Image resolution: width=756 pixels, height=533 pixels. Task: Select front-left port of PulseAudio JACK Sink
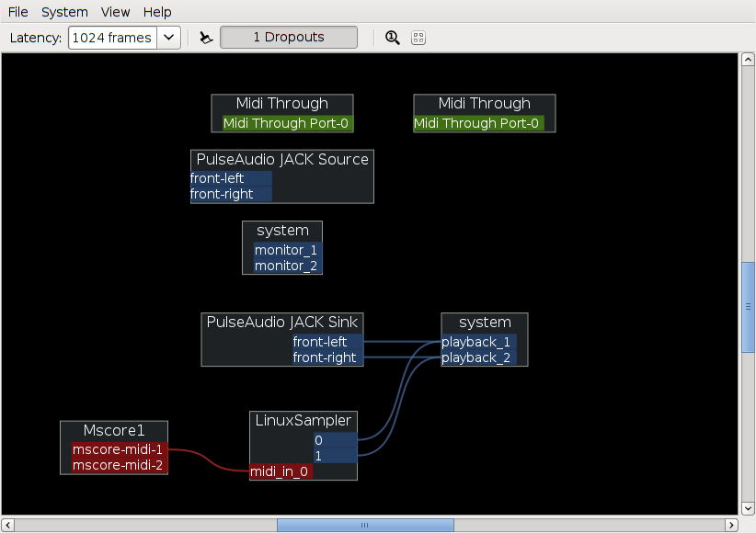tap(327, 342)
